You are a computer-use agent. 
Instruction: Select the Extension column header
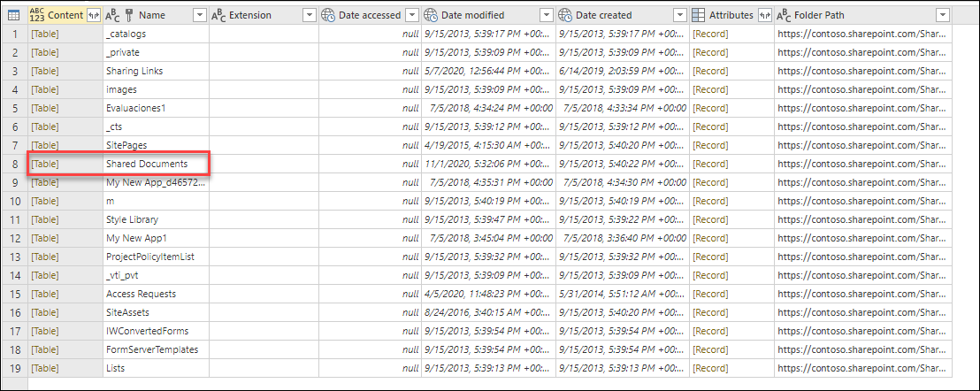(264, 15)
